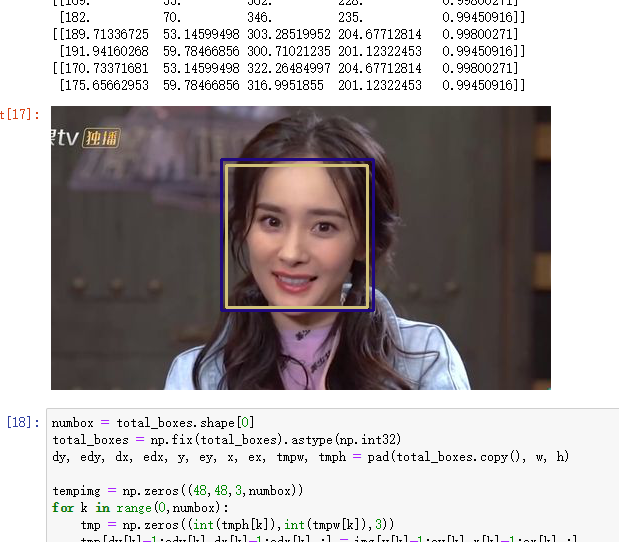The image size is (619, 542).
Task: Click the output row starting with [182.
Action: point(292,17)
